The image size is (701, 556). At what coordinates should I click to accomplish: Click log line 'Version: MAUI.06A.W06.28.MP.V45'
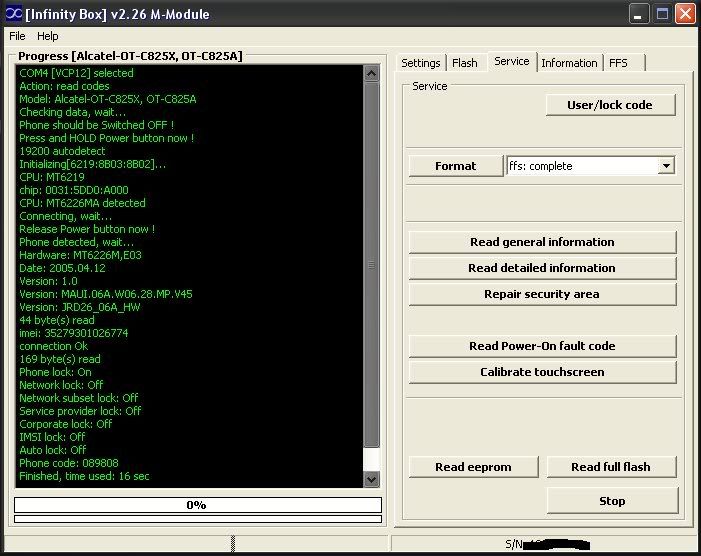[x=106, y=294]
